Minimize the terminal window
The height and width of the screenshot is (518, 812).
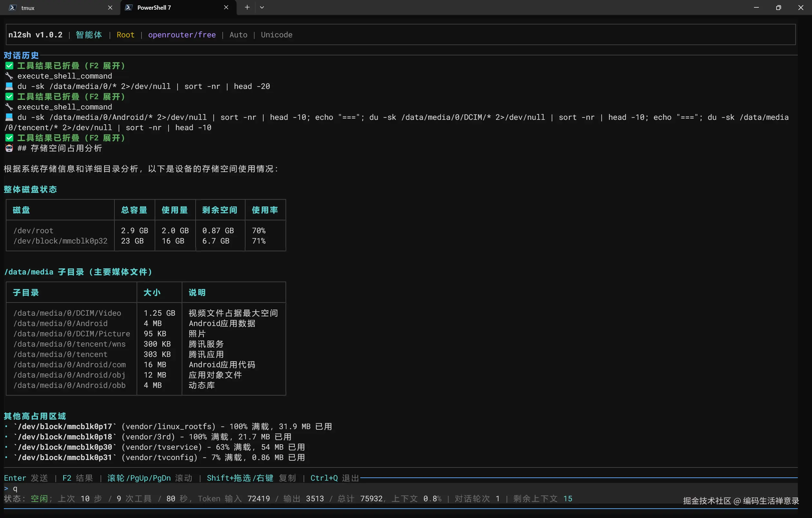[x=756, y=7]
